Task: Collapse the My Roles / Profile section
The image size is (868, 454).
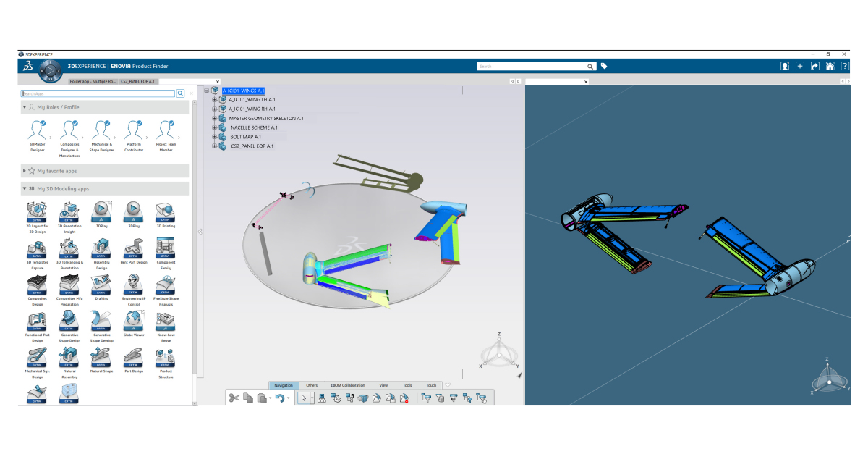Action: [x=23, y=106]
